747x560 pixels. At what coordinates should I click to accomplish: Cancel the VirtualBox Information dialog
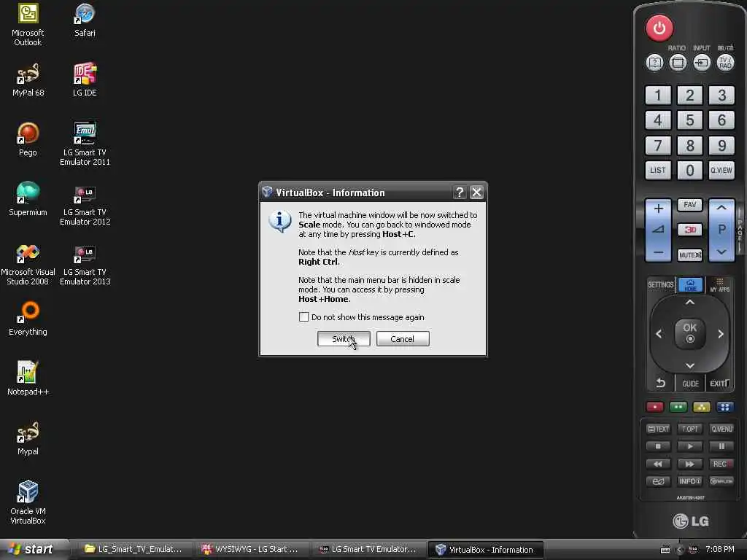click(x=403, y=339)
